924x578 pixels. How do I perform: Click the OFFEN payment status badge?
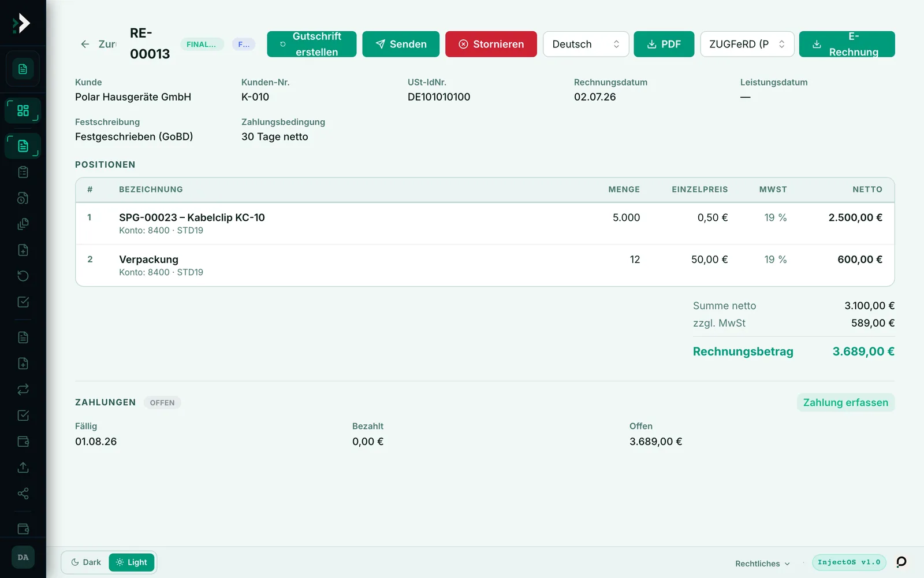click(162, 403)
